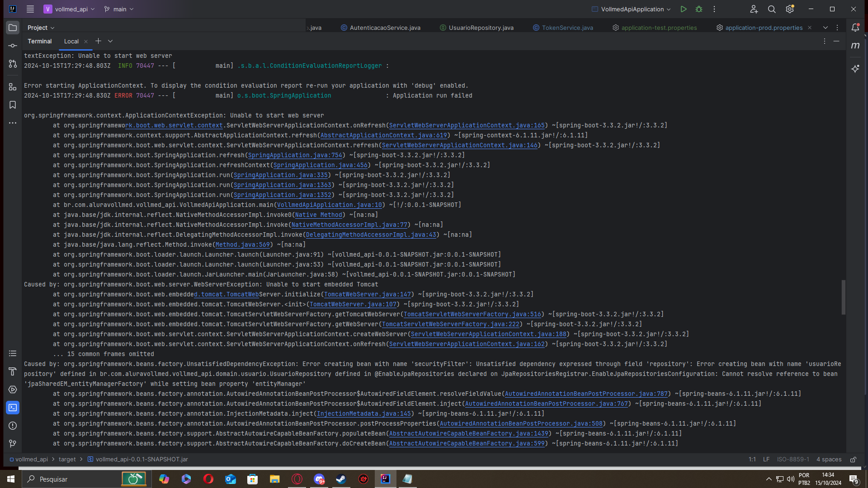Hide the Terminal tool window
This screenshot has width=868, height=488.
pos(836,41)
